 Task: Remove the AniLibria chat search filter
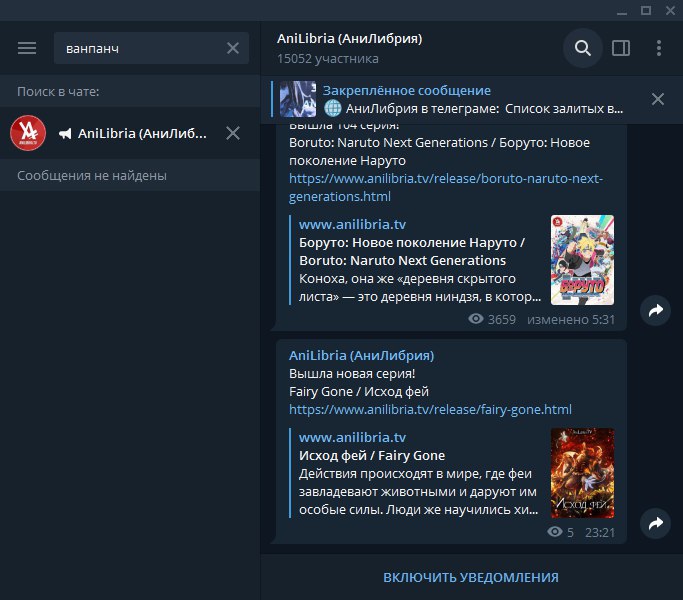pyautogui.click(x=233, y=133)
